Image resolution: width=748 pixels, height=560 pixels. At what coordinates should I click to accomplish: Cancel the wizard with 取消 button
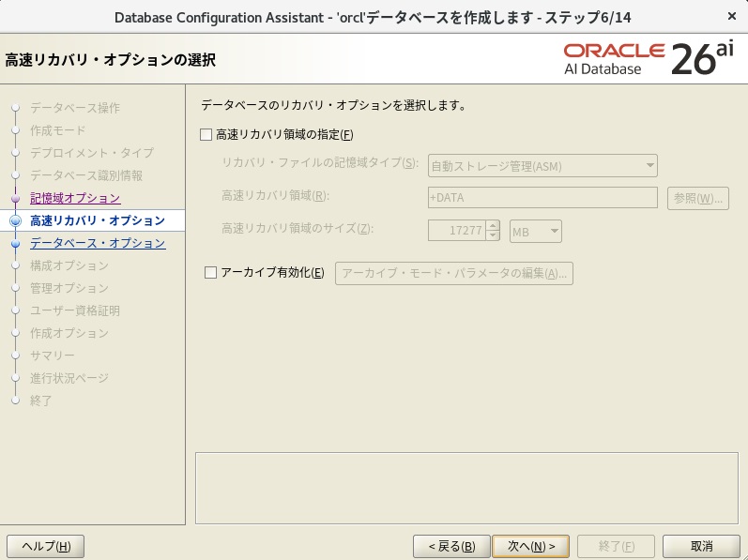[701, 546]
